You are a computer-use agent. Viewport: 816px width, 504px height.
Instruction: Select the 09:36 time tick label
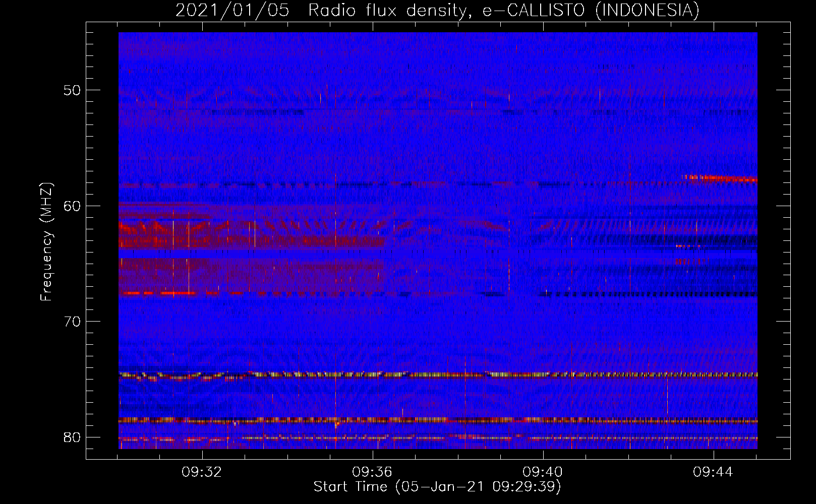pyautogui.click(x=372, y=472)
